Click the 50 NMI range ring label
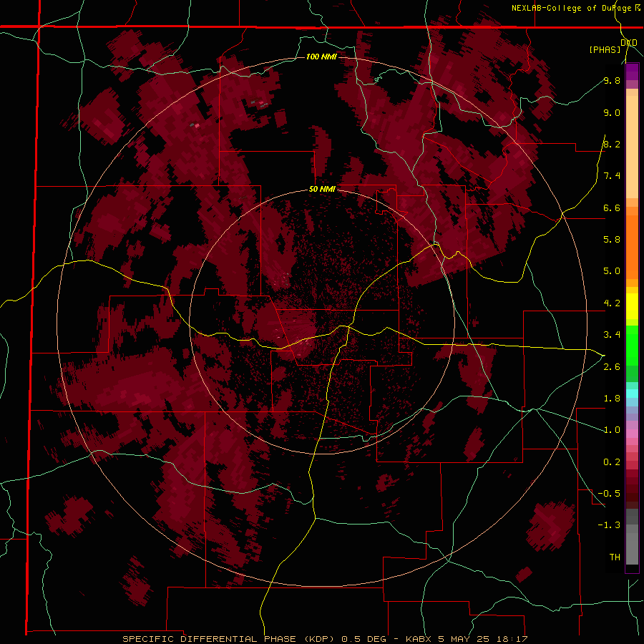Viewport: 644px width, 644px height. [x=322, y=190]
